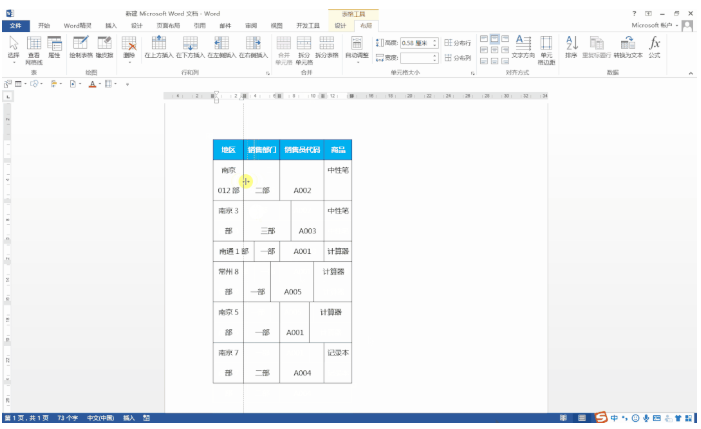The width and height of the screenshot is (701, 429).
Task: Open Cell Size group dialog launcher
Action: [473, 73]
